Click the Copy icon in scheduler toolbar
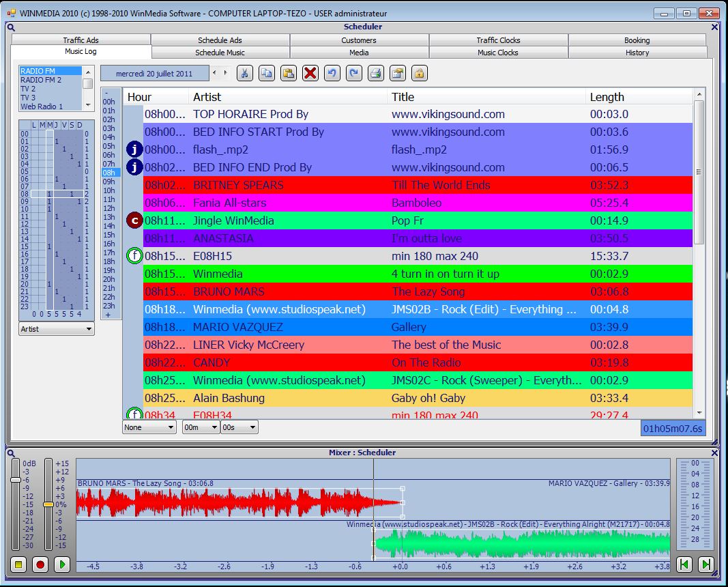728x587 pixels. 267,73
